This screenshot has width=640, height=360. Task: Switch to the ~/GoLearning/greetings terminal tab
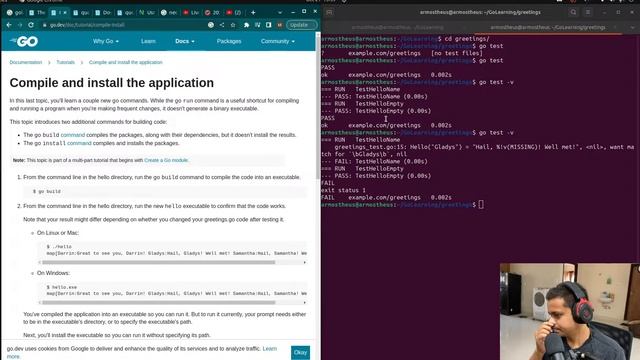(x=548, y=27)
